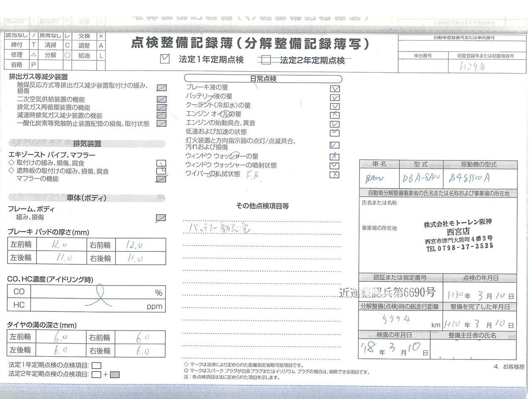Viewport: 532px width, 399px height.
Task: Select the box for エキゾースト取付けの緩み、損傷、腐食
Action: 161,163
